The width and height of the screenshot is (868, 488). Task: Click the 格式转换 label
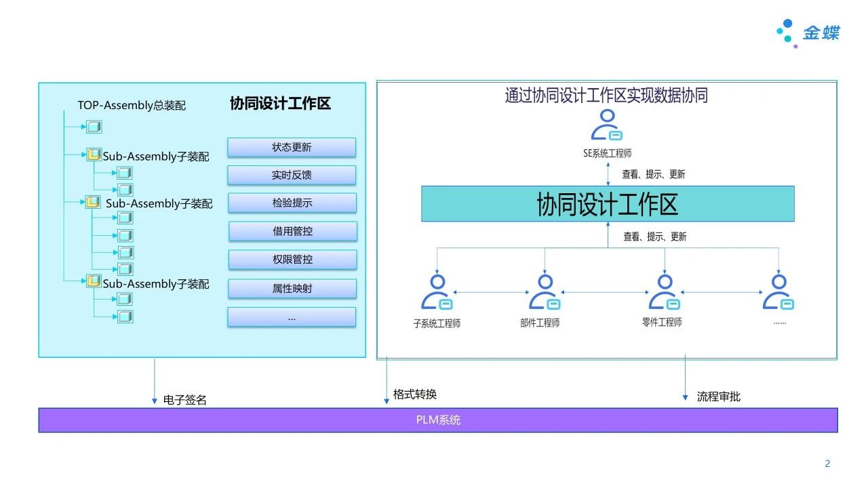[x=415, y=394]
